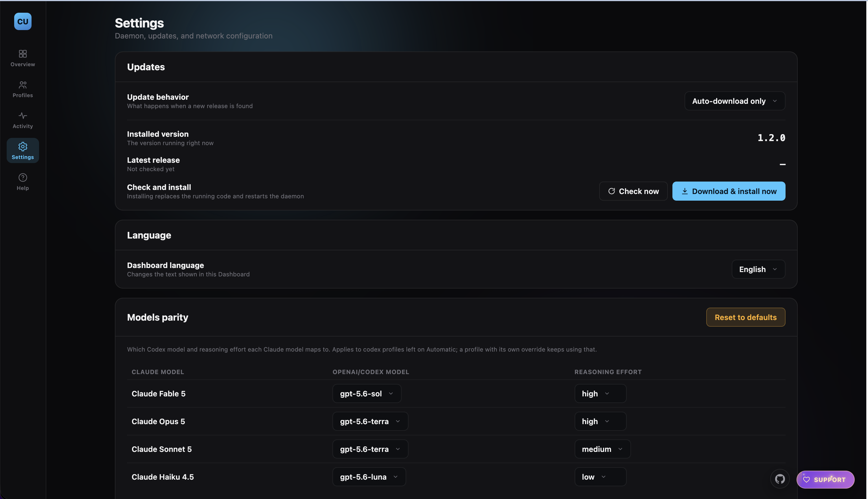
Task: Set reasoning effort for Claude Fable 5
Action: coord(600,393)
